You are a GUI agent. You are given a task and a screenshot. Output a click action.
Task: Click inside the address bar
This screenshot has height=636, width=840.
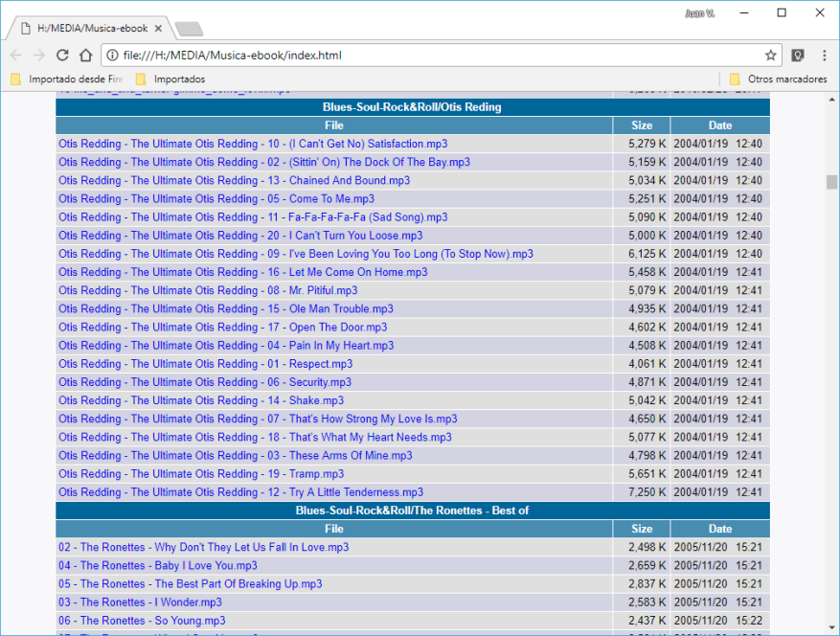383,56
